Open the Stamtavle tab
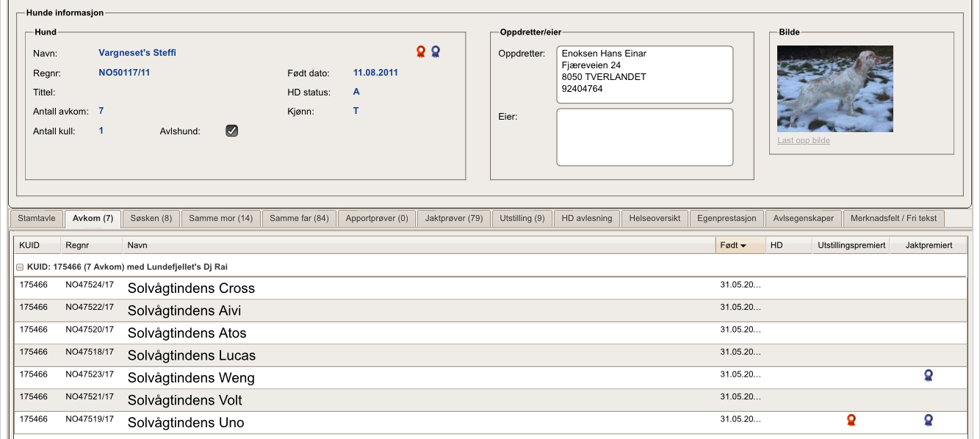Screen dimensions: 980x439 coord(37,219)
